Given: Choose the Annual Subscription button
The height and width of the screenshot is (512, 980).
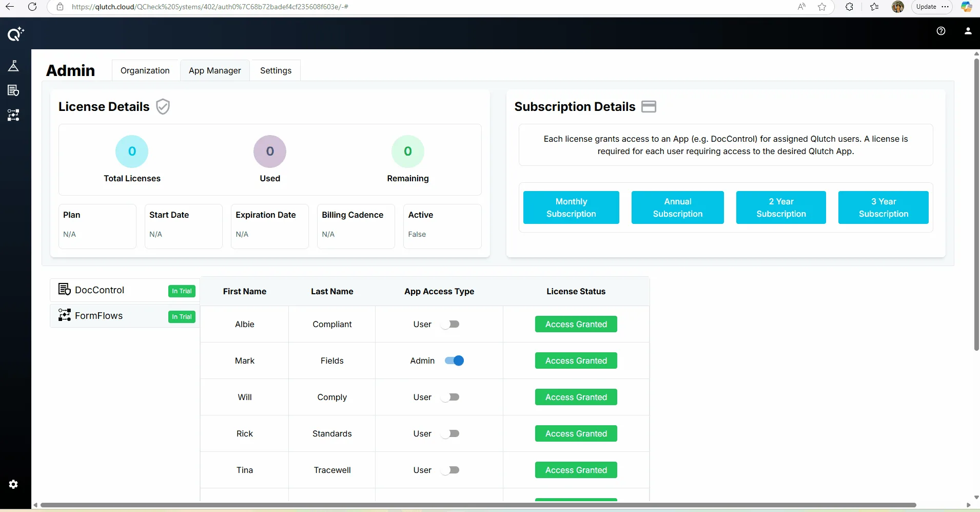Looking at the screenshot, I should coord(678,207).
